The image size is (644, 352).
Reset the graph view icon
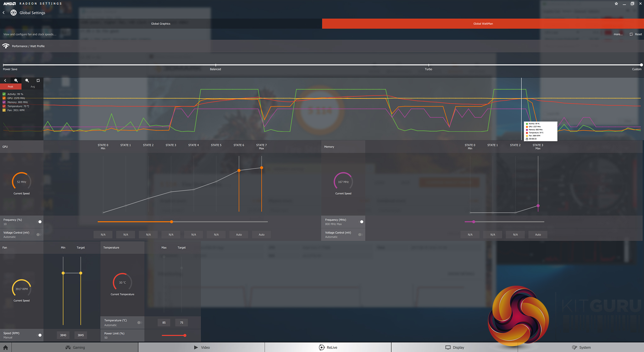(38, 80)
